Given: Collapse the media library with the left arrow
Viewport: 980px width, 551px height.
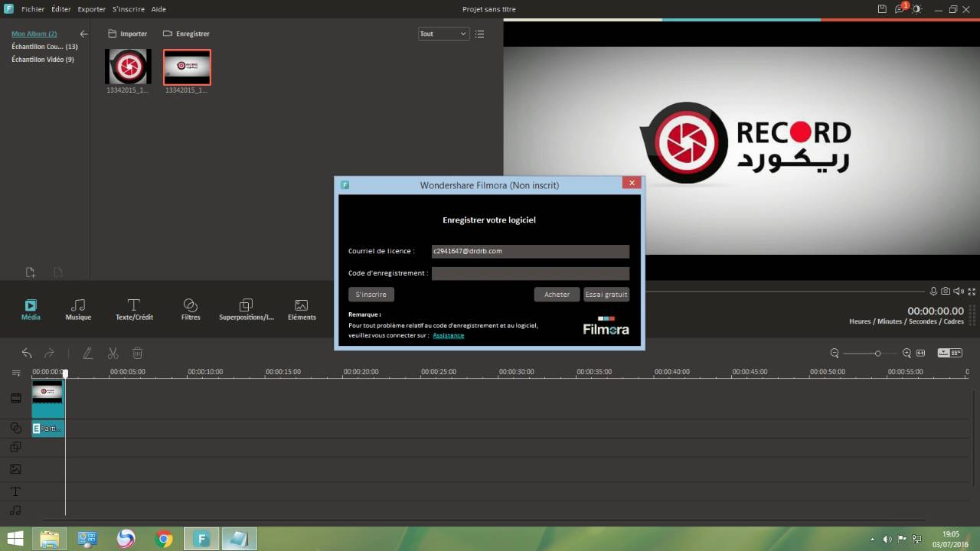Looking at the screenshot, I should [x=83, y=34].
